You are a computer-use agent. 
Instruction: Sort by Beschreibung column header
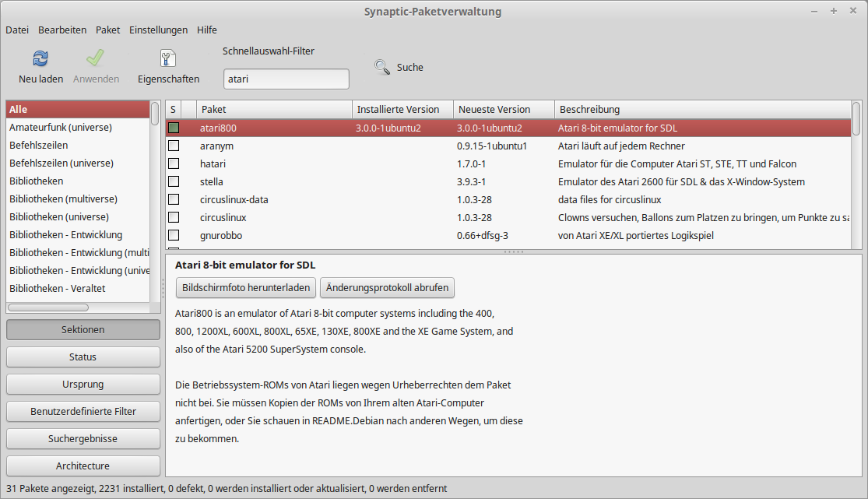click(x=702, y=110)
